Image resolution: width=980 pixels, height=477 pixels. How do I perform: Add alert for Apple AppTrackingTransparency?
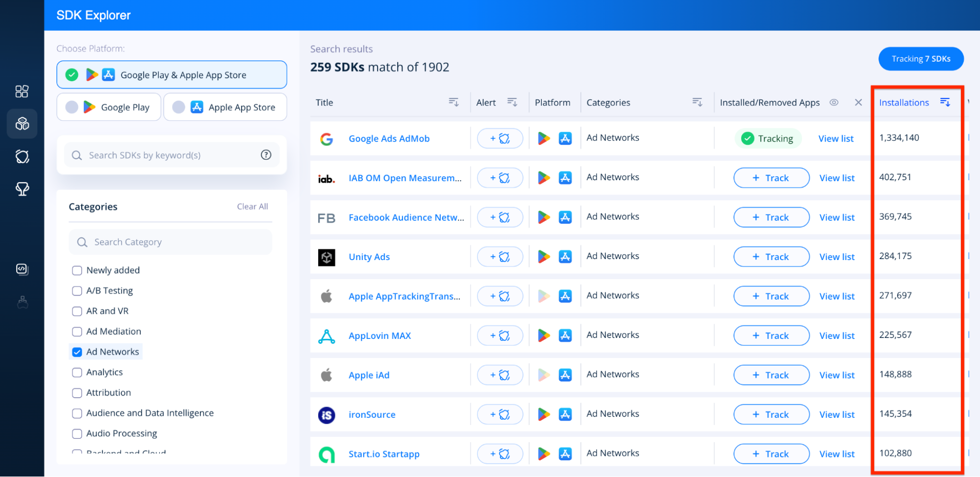[500, 296]
